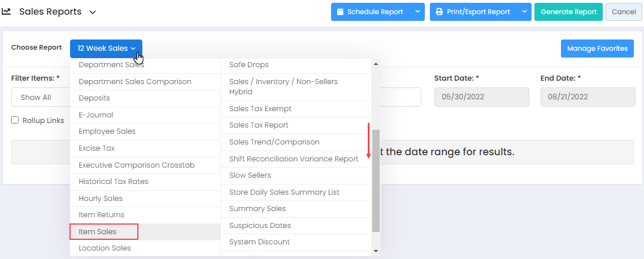Choose the Item Sales report
The height and width of the screenshot is (259, 644).
tap(145, 231)
